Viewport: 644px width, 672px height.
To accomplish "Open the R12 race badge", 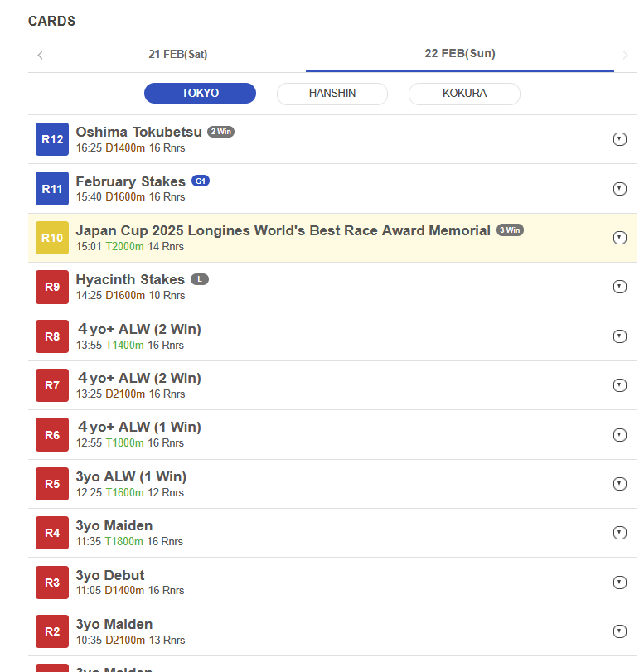I will pyautogui.click(x=52, y=139).
